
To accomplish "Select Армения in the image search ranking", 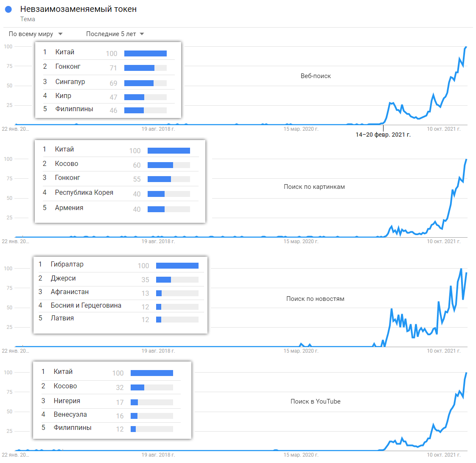I will [69, 208].
